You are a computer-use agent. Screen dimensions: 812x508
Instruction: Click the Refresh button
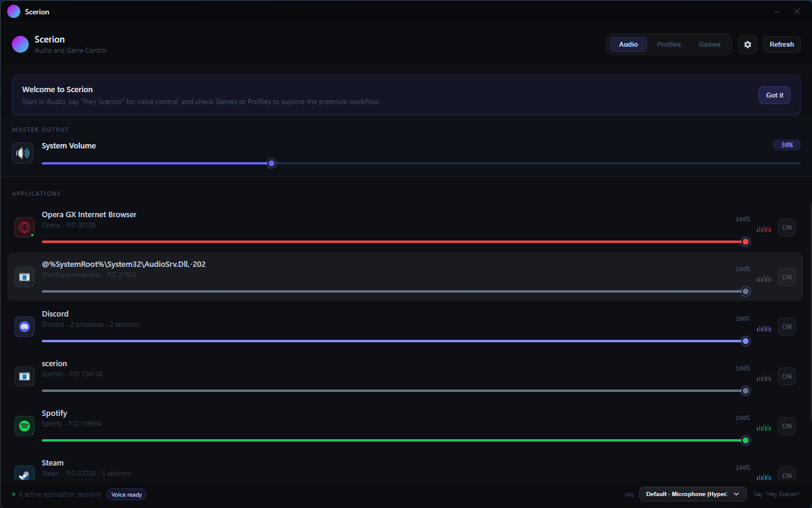point(782,44)
